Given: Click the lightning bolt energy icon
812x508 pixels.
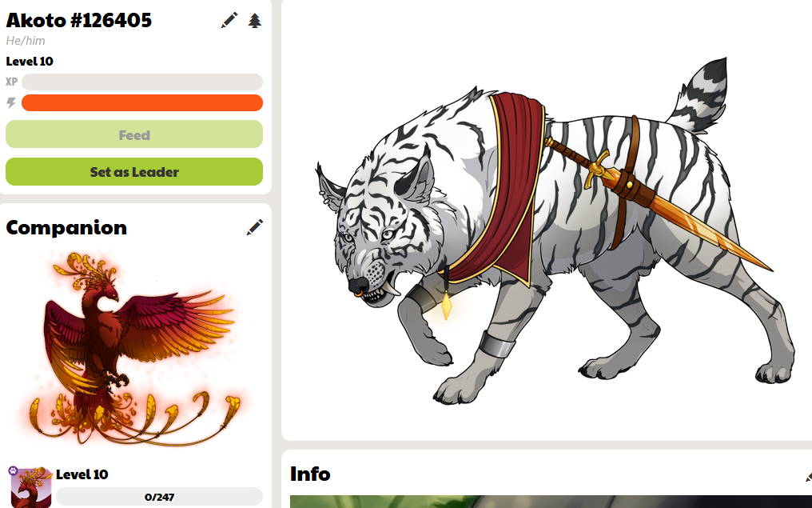Looking at the screenshot, I should pyautogui.click(x=11, y=102).
